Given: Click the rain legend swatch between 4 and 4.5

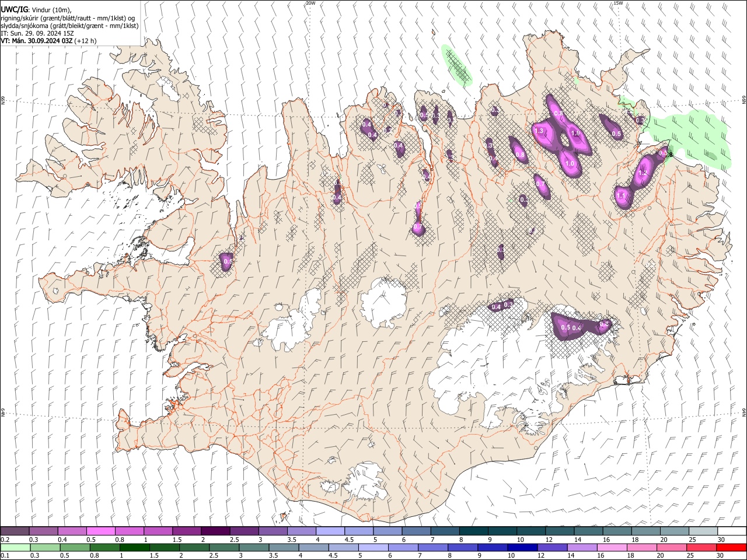Looking at the screenshot, I should 313,547.
